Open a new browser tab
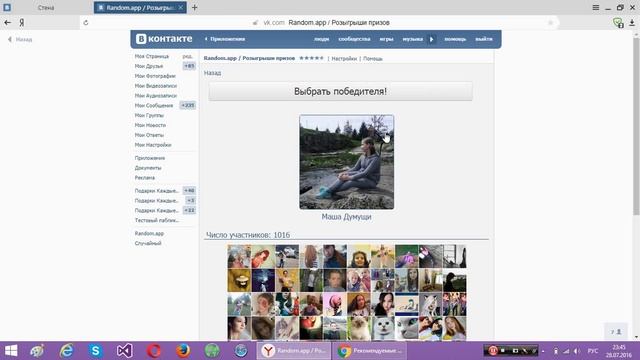 (195, 7)
